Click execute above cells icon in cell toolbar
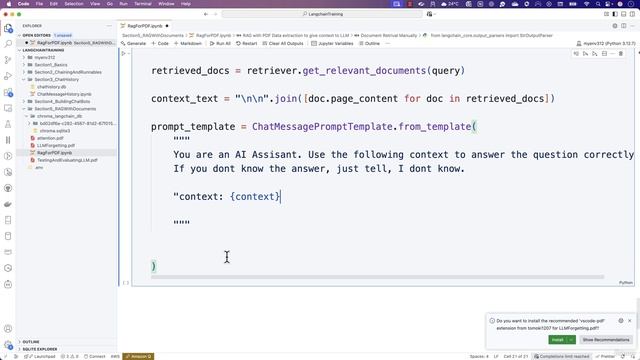Screen dimensions: 640x360 [x=586, y=53]
